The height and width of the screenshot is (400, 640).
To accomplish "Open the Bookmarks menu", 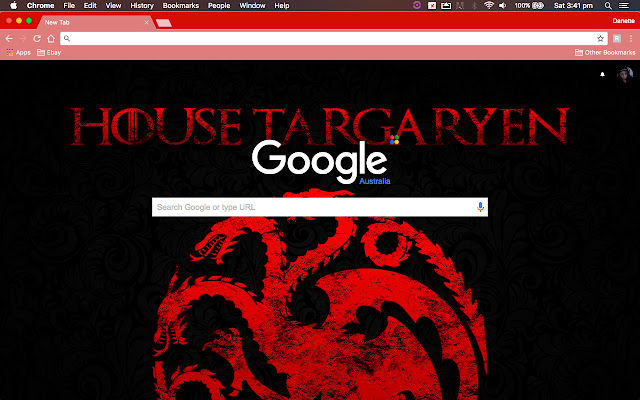I will (x=181, y=5).
